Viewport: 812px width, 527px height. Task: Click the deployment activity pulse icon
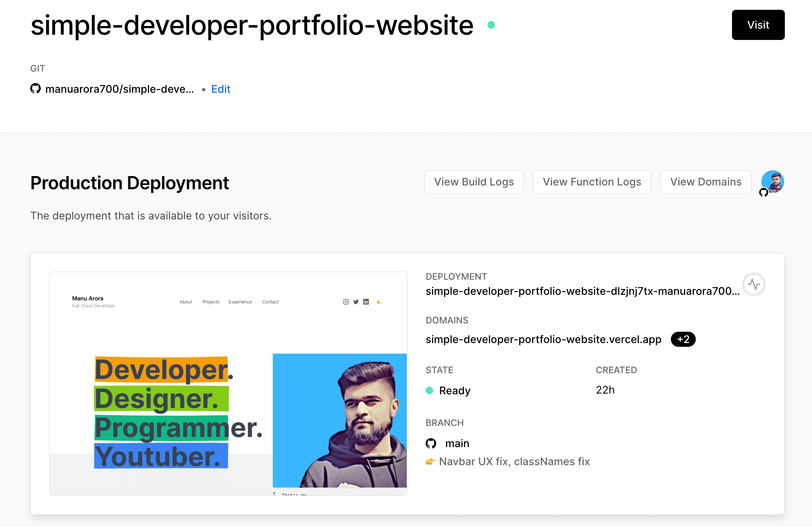click(754, 284)
